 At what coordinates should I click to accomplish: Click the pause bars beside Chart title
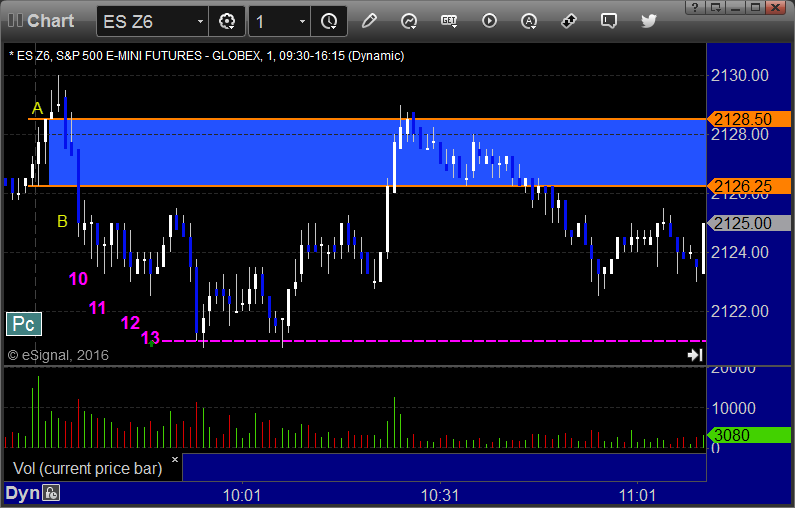click(15, 21)
